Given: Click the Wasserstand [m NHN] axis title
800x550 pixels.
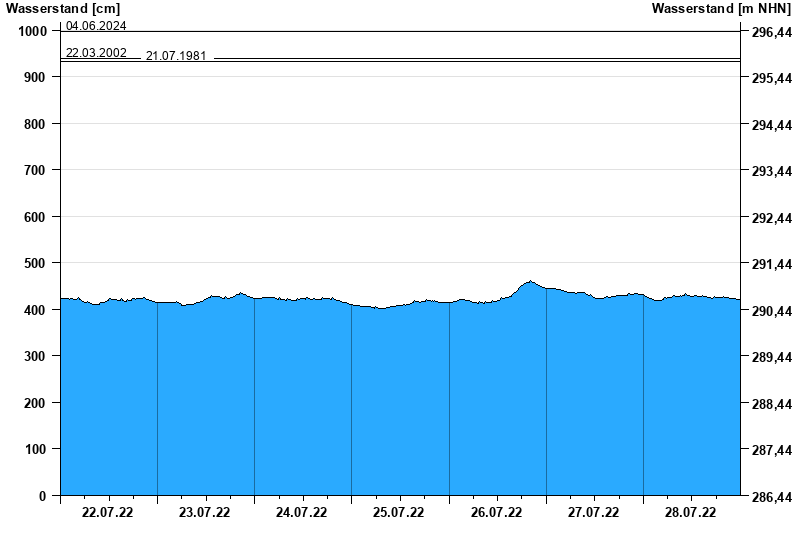Looking at the screenshot, I should coord(721,9).
